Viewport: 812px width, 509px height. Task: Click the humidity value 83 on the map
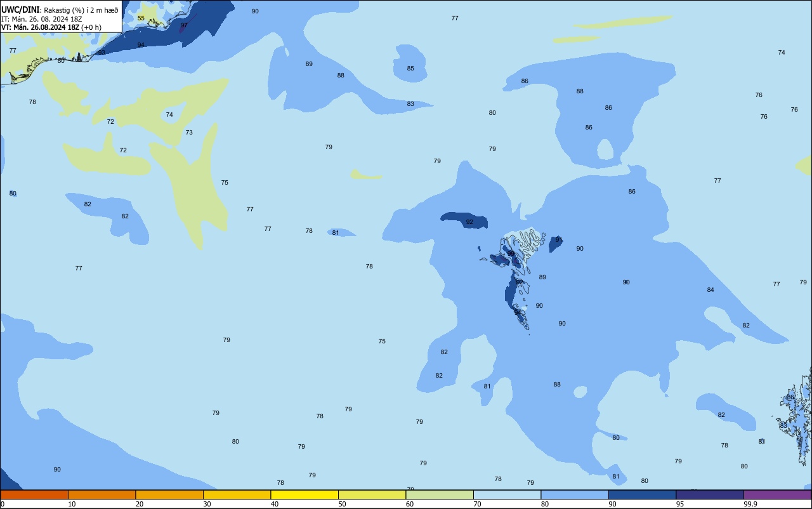410,104
